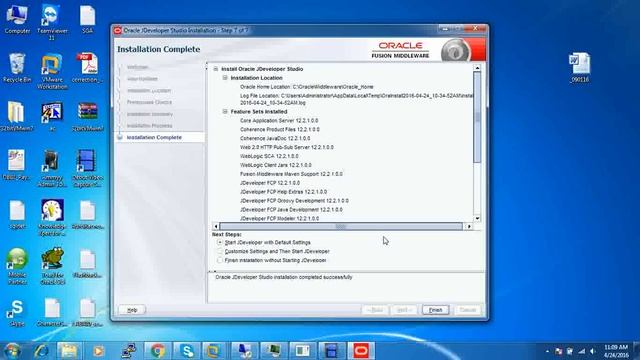The height and width of the screenshot is (360, 640).
Task: Select Core Application Server 12.2.1.0.0 row
Action: coord(279,120)
